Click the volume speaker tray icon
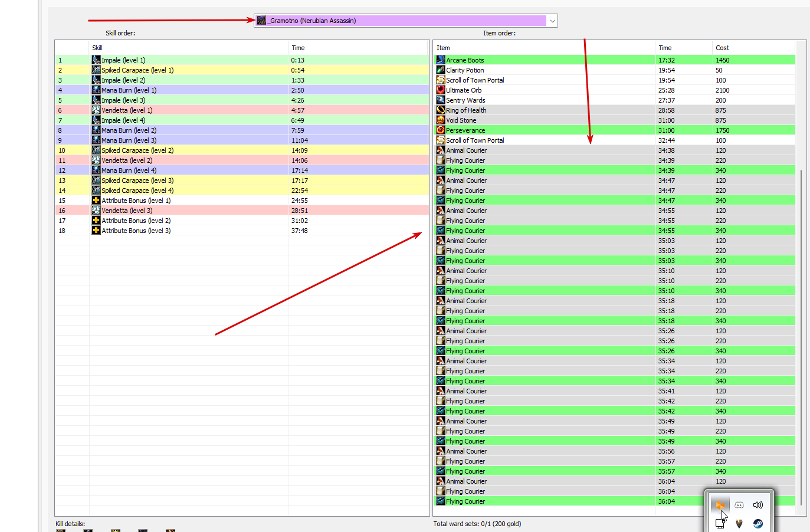The width and height of the screenshot is (810, 532). tap(758, 505)
